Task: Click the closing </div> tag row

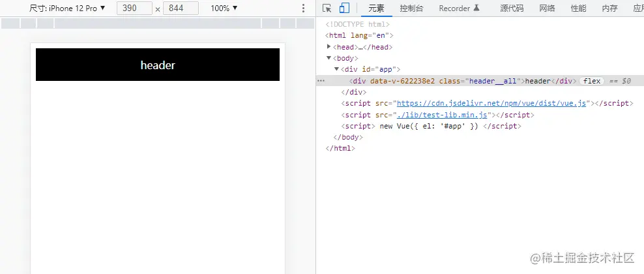Action: (x=354, y=92)
